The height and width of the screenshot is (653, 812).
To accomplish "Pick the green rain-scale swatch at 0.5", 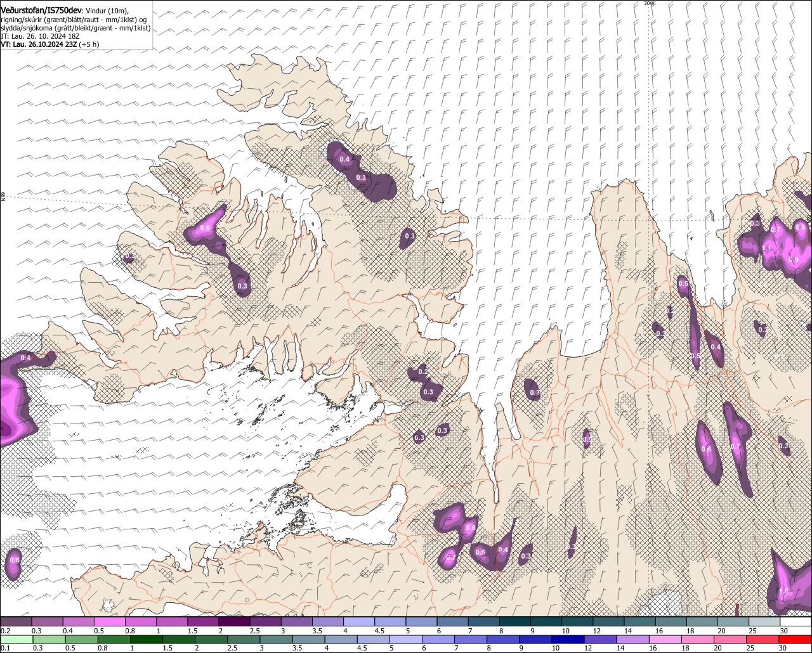I will [x=82, y=639].
